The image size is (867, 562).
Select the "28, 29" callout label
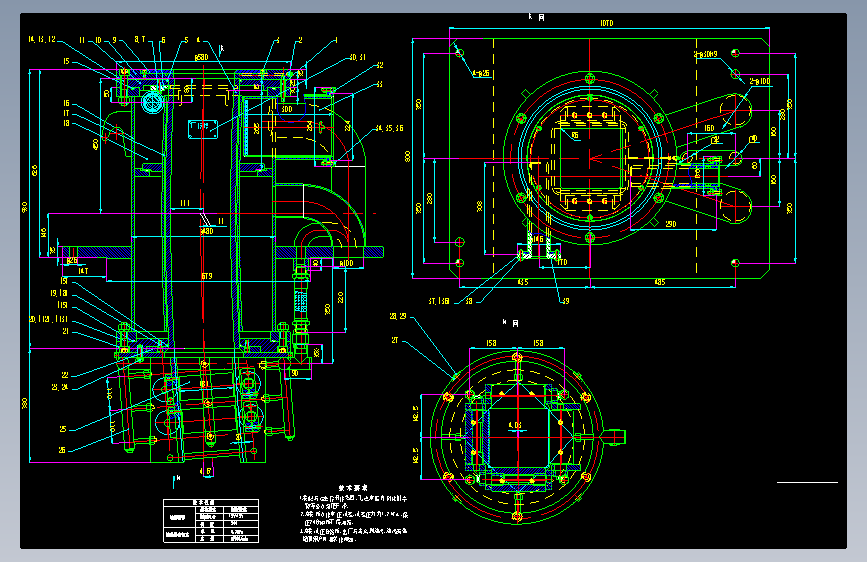(398, 316)
